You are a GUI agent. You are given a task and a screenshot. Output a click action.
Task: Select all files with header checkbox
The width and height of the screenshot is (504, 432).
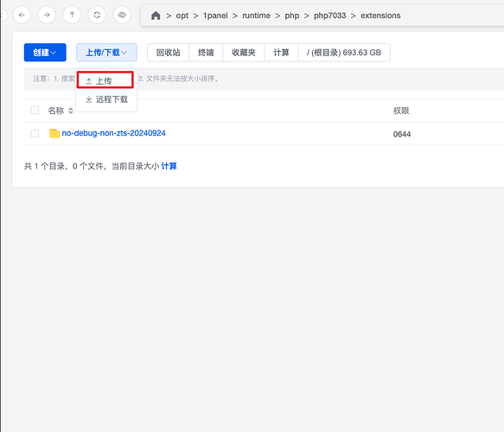point(35,111)
